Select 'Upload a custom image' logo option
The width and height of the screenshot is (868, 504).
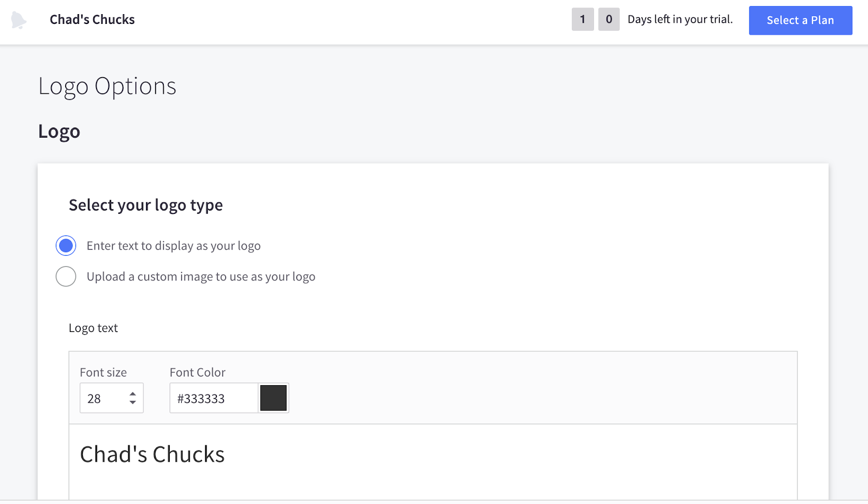click(x=66, y=276)
